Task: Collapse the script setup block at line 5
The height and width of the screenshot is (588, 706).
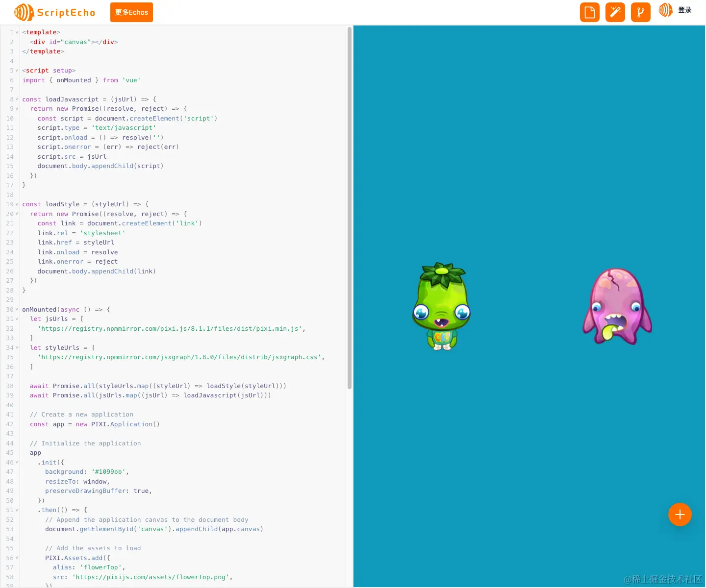Action: coord(17,71)
